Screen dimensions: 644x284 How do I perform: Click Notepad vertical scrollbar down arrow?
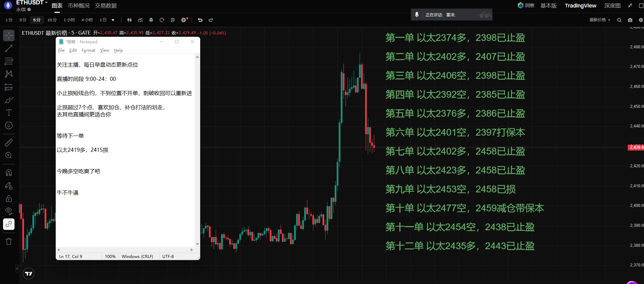pos(197,244)
